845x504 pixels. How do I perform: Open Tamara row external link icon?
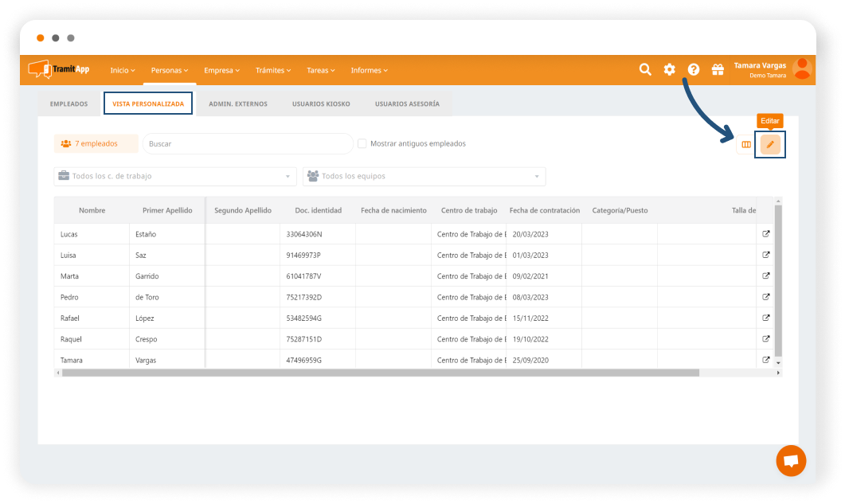[x=766, y=360]
